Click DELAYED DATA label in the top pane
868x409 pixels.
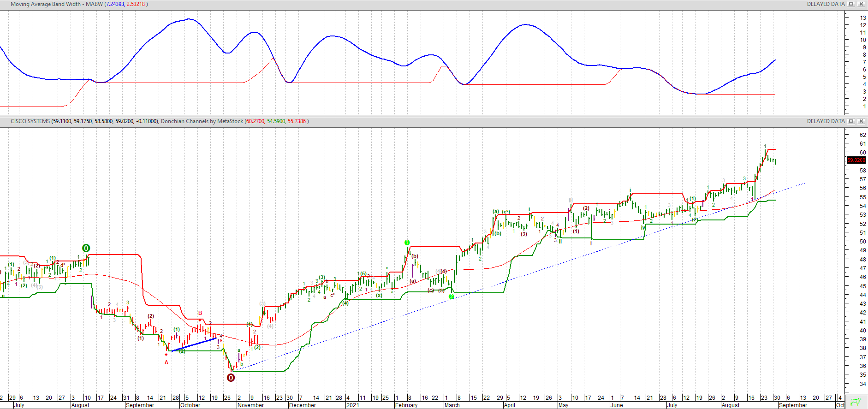[x=826, y=4]
